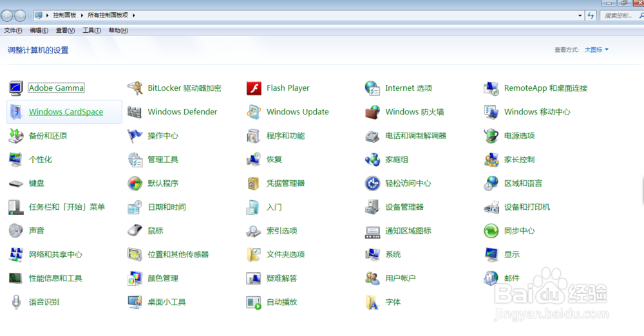The image size is (644, 336).
Task: Click the 轻松访问中心 icon
Action: coord(372,183)
